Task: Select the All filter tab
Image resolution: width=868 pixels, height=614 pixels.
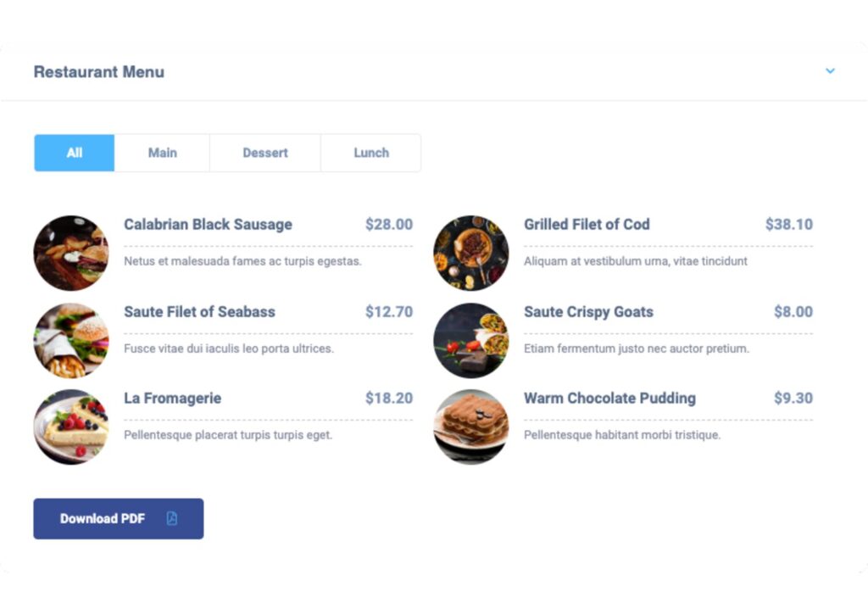Action: 75,153
